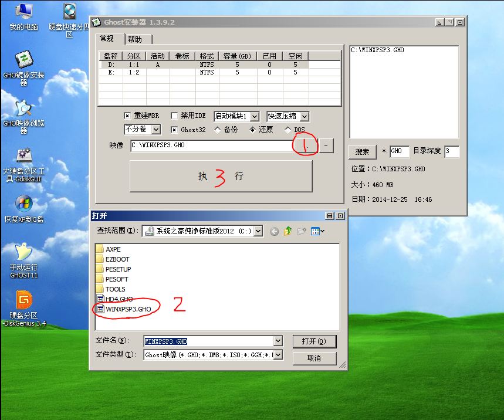Image resolution: width=504 pixels, height=420 pixels.
Task: Select the D: partition row
Action: pyautogui.click(x=204, y=65)
